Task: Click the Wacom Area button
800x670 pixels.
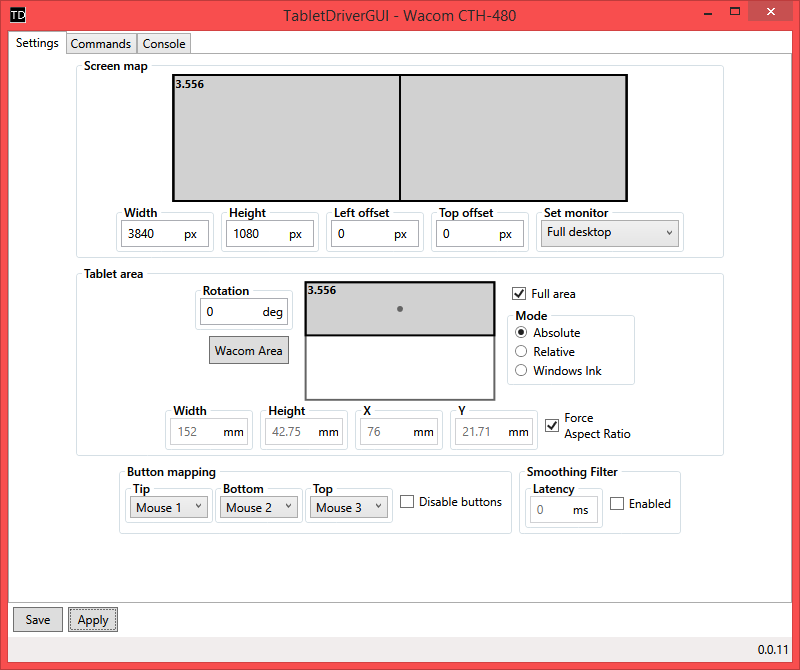Action: coord(249,350)
